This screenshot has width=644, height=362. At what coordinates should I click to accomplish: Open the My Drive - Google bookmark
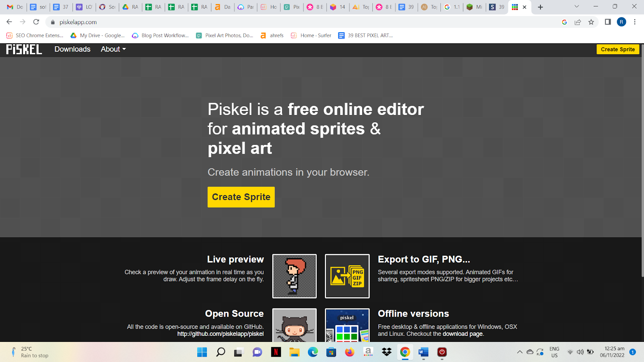(97, 35)
